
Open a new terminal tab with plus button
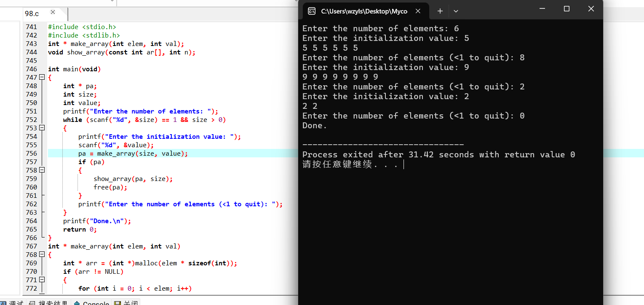pos(440,11)
